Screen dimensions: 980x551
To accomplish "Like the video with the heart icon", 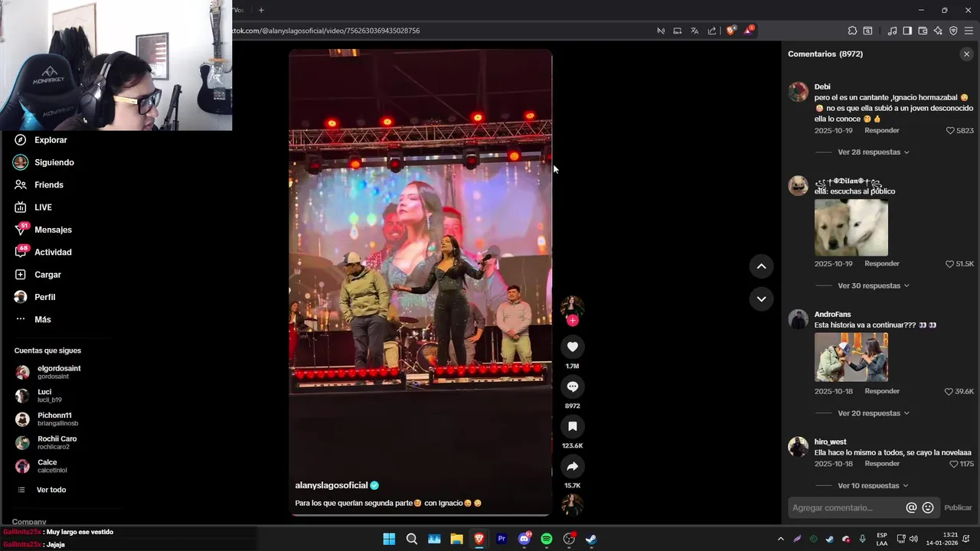I will pyautogui.click(x=572, y=347).
